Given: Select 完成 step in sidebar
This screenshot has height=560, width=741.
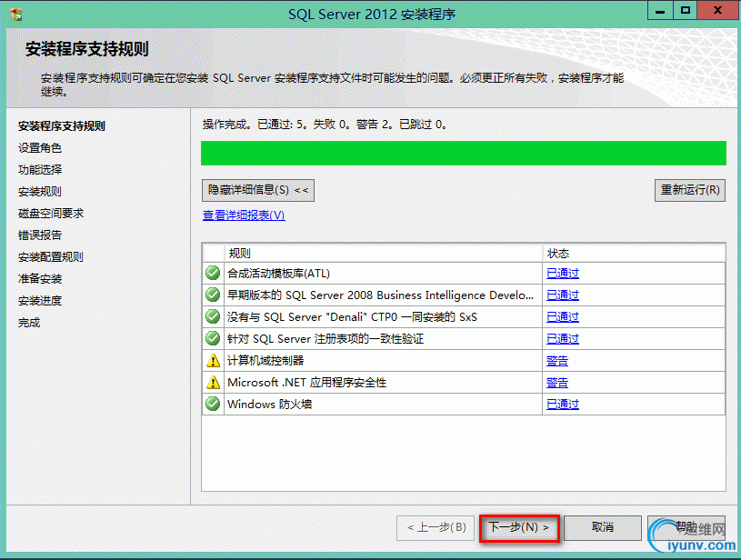Looking at the screenshot, I should click(x=29, y=323).
